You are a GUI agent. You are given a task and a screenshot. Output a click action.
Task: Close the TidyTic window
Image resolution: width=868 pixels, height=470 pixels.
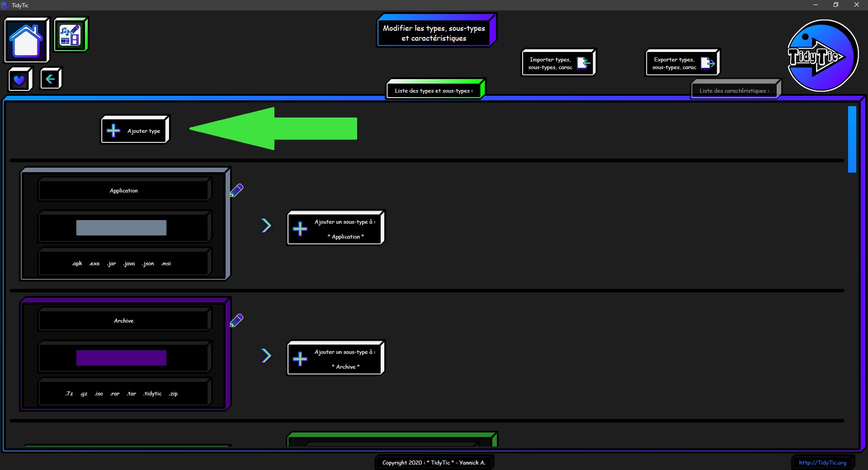pos(856,5)
